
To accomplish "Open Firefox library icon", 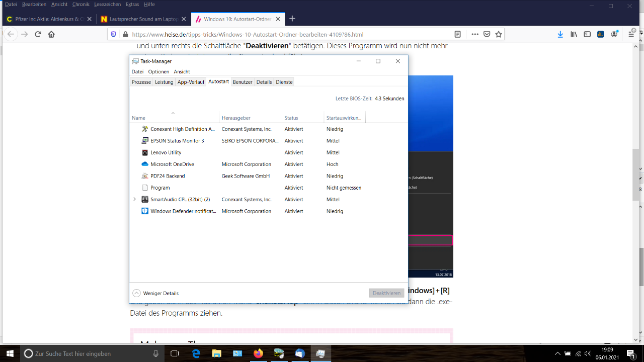I will click(574, 34).
